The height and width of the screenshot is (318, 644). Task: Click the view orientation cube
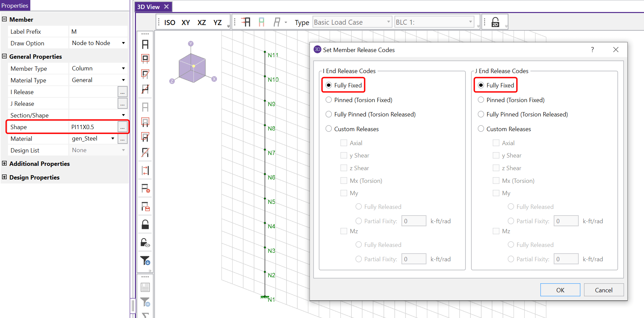click(x=192, y=68)
